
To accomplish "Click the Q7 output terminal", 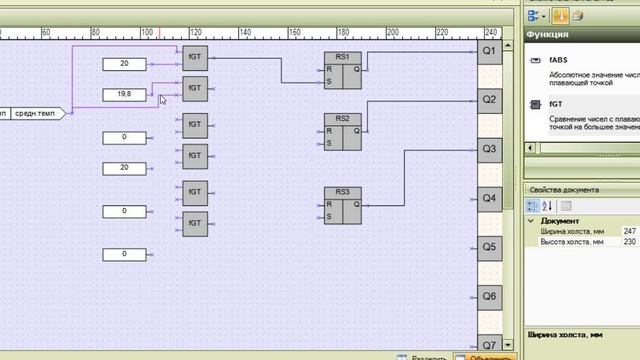I will (489, 343).
